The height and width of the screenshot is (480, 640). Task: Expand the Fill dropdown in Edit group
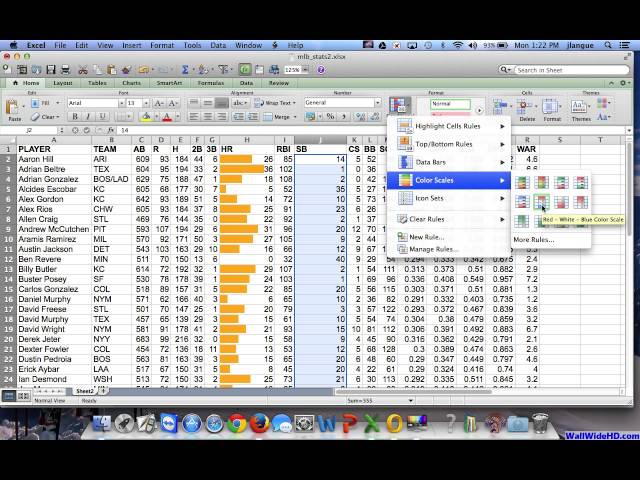[58, 103]
